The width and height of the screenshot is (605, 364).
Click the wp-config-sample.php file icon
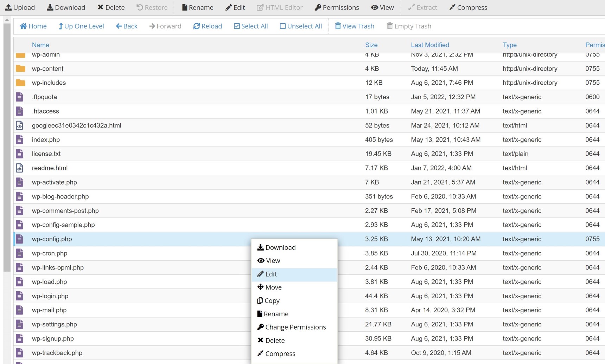(x=19, y=225)
